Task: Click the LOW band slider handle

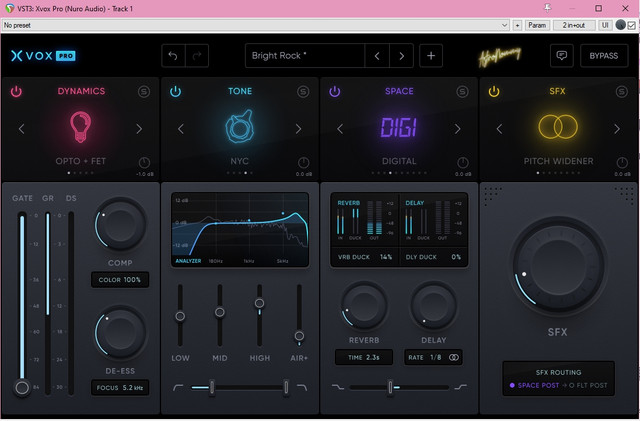Action: point(180,316)
